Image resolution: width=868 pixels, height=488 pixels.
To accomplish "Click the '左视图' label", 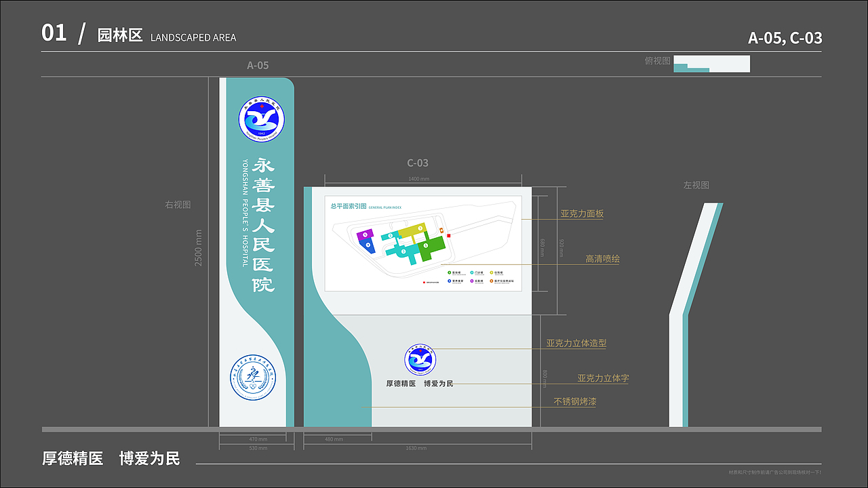I will point(696,185).
